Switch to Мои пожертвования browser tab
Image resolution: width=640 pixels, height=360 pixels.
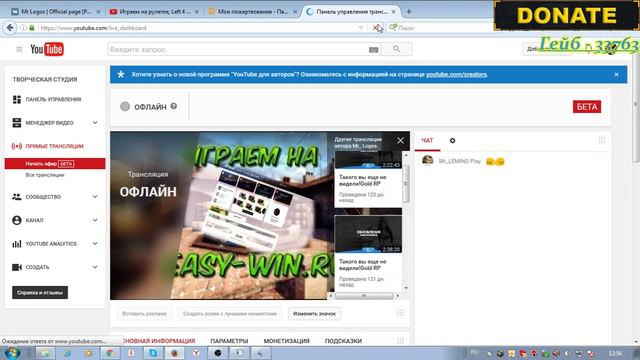(x=252, y=12)
